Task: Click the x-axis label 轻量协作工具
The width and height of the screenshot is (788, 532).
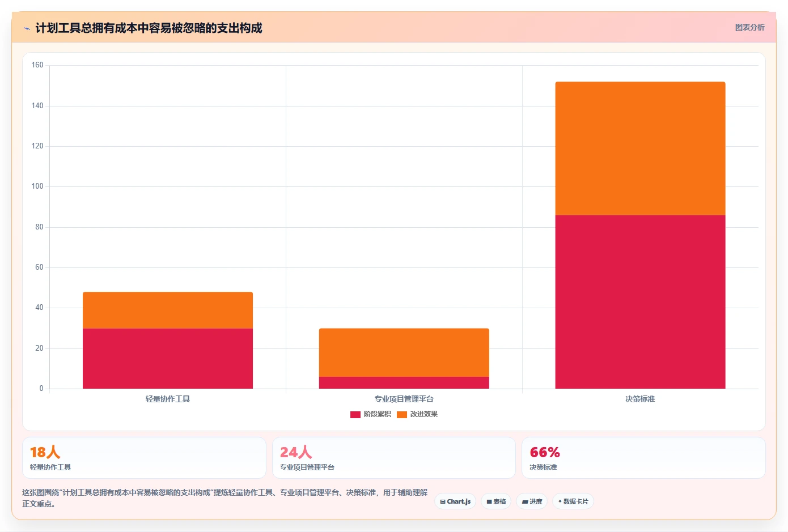Action: 168,399
